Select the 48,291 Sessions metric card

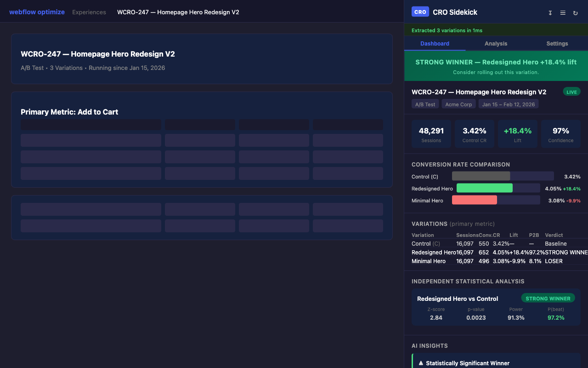(431, 133)
